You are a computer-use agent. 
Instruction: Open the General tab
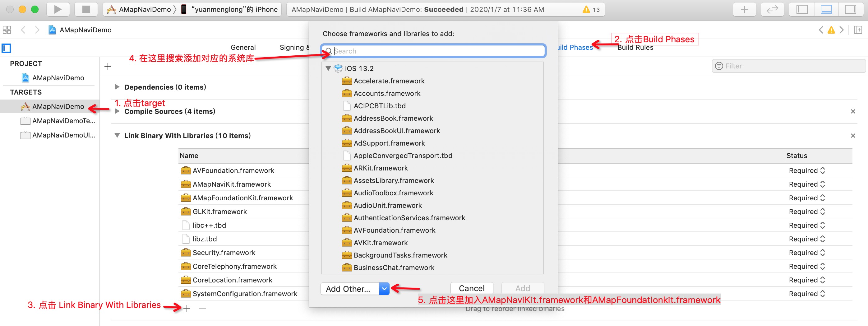(243, 48)
